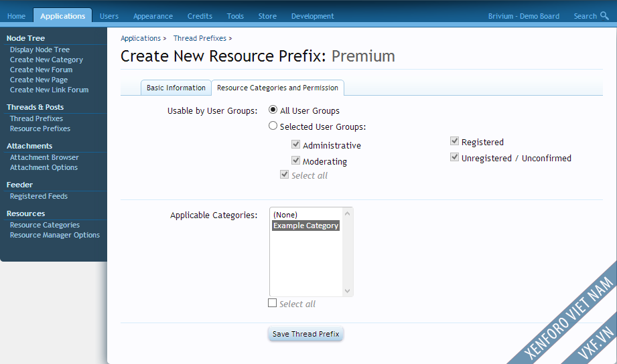Click Thread Prefixes breadcrumb link
The width and height of the screenshot is (617, 364).
(x=200, y=38)
